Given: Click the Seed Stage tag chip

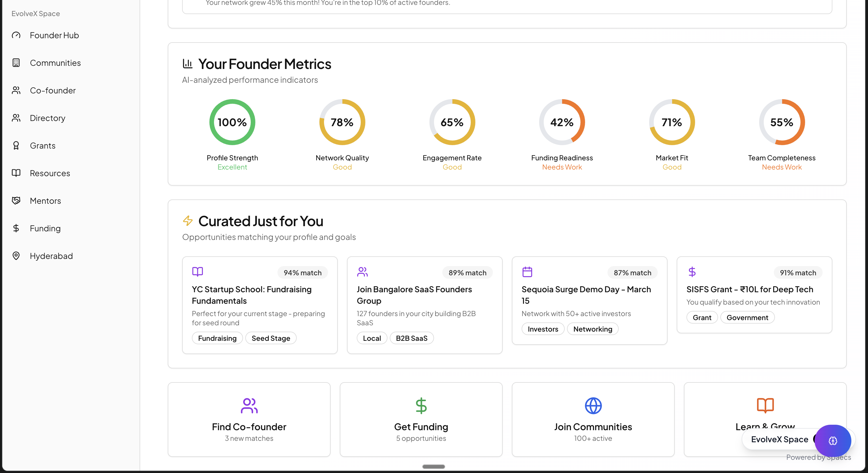Looking at the screenshot, I should pos(271,338).
